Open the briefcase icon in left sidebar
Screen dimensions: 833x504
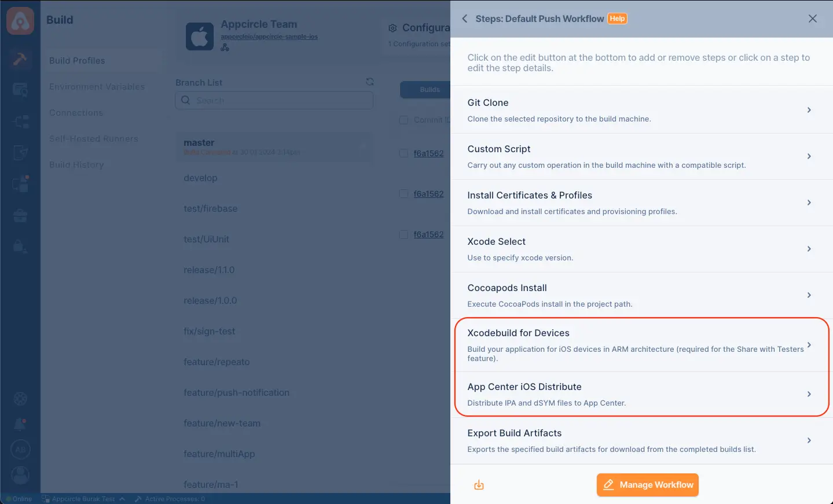[20, 216]
